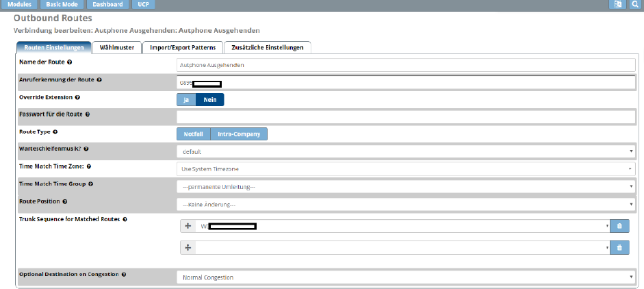644x289 pixels.
Task: Grab the move handle of first trunk
Action: click(188, 226)
